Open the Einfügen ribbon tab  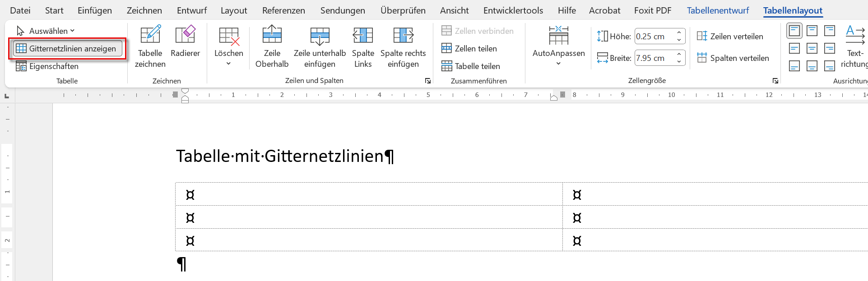coord(95,10)
